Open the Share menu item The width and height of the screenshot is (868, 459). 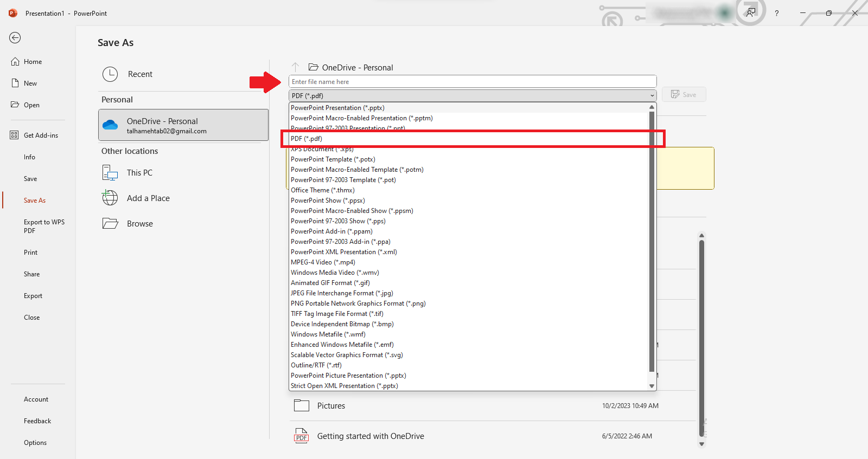[x=32, y=274]
